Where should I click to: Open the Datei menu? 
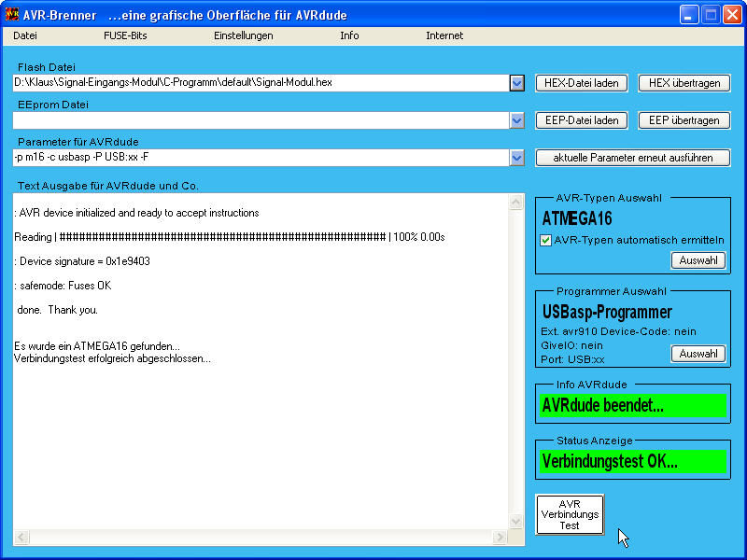[x=25, y=35]
